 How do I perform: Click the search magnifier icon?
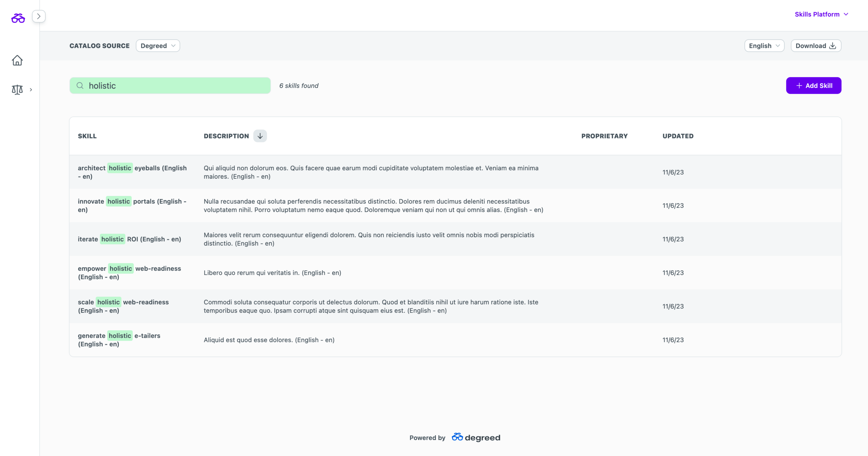[x=80, y=85]
